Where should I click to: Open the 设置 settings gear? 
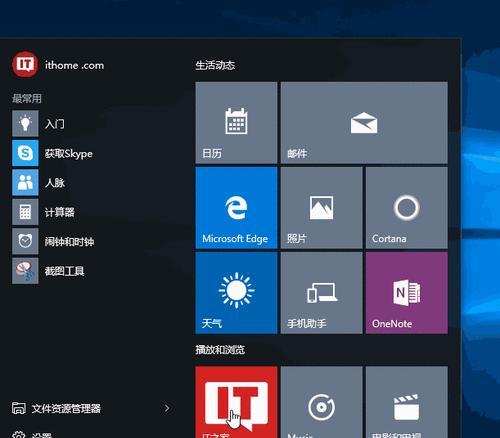coord(18,434)
